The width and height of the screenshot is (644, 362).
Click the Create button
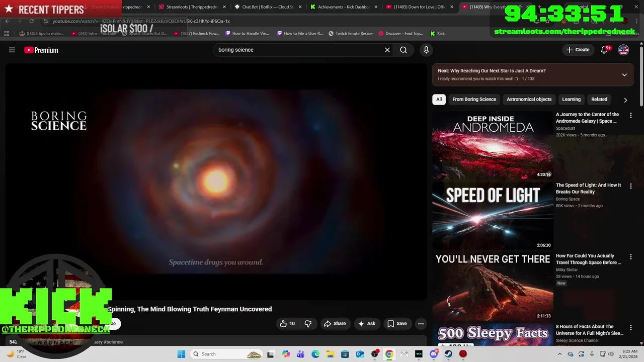(x=578, y=50)
